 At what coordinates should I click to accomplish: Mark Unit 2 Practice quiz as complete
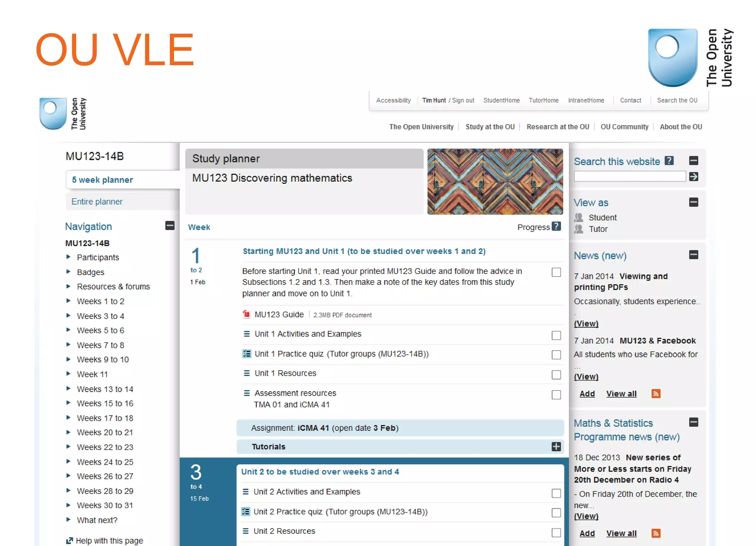[556, 513]
